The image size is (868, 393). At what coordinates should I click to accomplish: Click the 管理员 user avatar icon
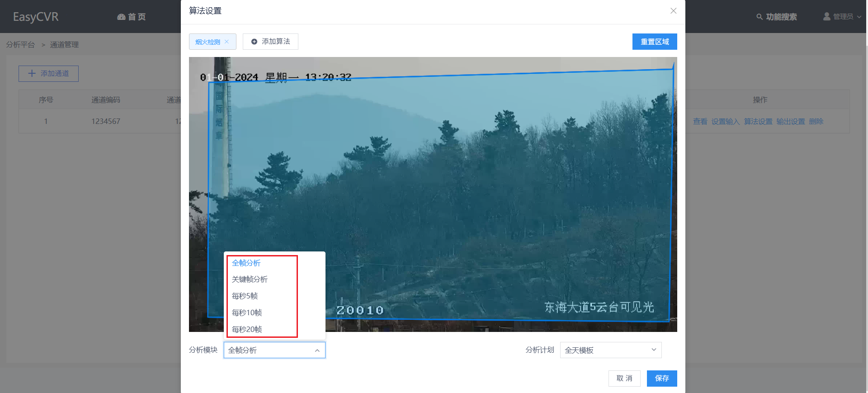pyautogui.click(x=826, y=17)
